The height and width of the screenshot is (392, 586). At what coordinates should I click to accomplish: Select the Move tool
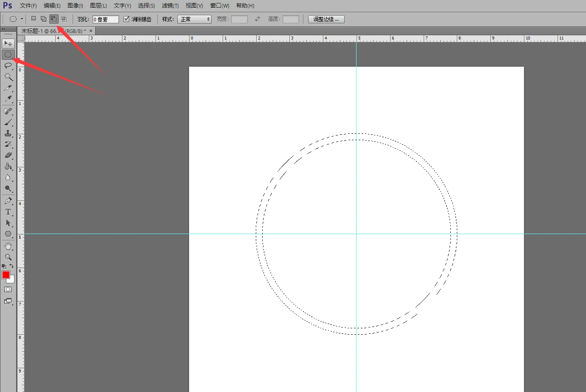pos(8,44)
